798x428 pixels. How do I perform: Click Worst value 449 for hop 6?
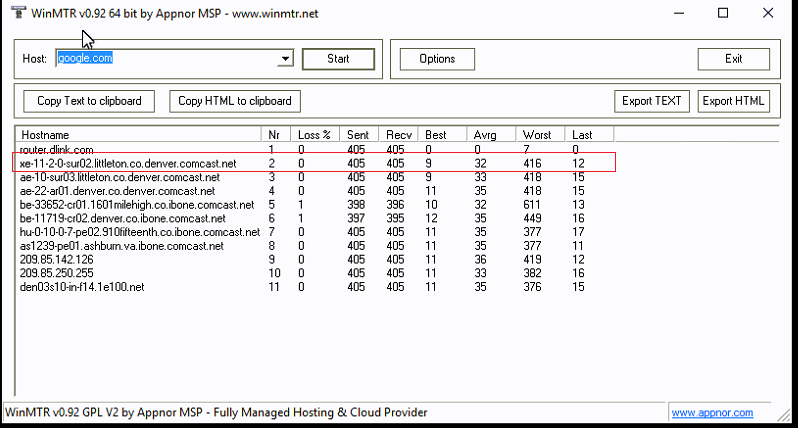[532, 218]
